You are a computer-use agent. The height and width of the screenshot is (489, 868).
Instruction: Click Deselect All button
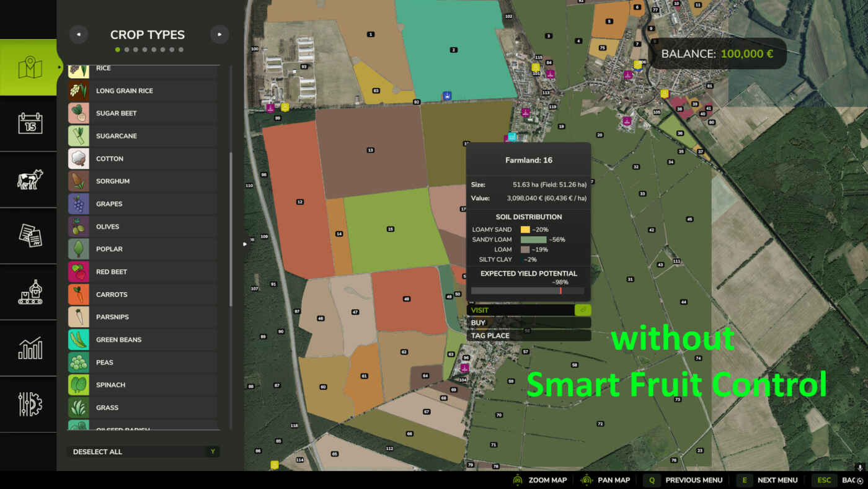pos(143,452)
